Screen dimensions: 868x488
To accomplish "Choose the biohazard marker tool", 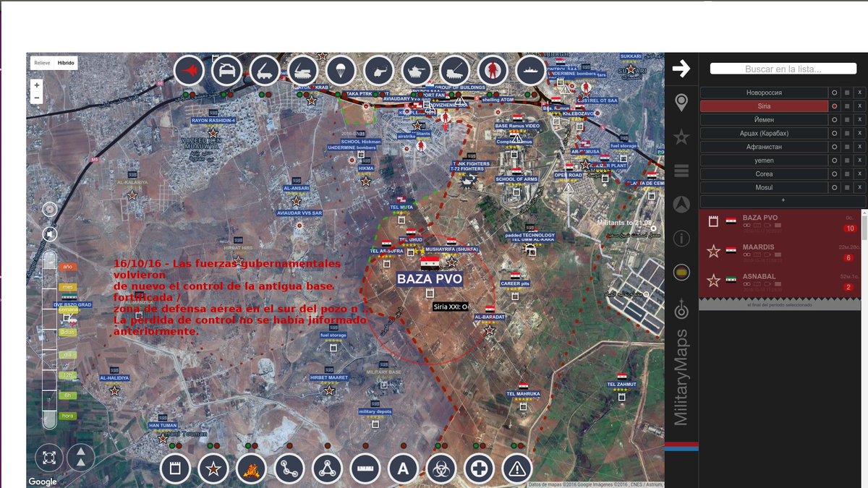I will click(x=441, y=468).
